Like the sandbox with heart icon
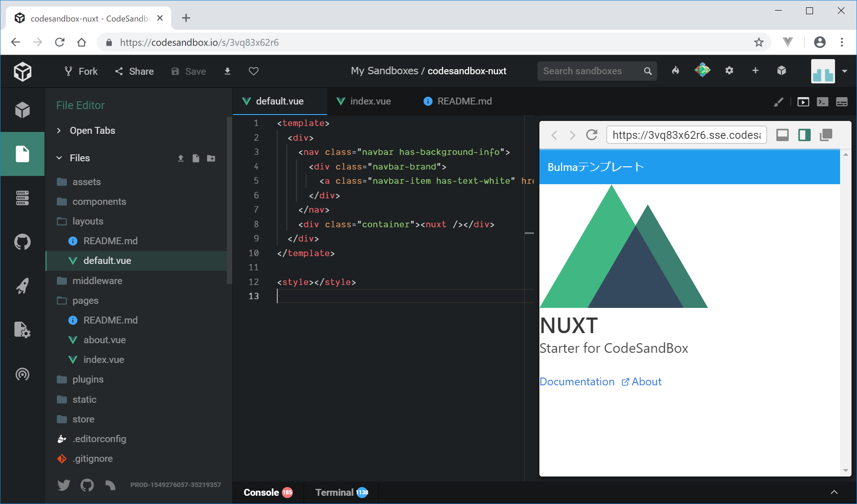857x504 pixels. (253, 71)
